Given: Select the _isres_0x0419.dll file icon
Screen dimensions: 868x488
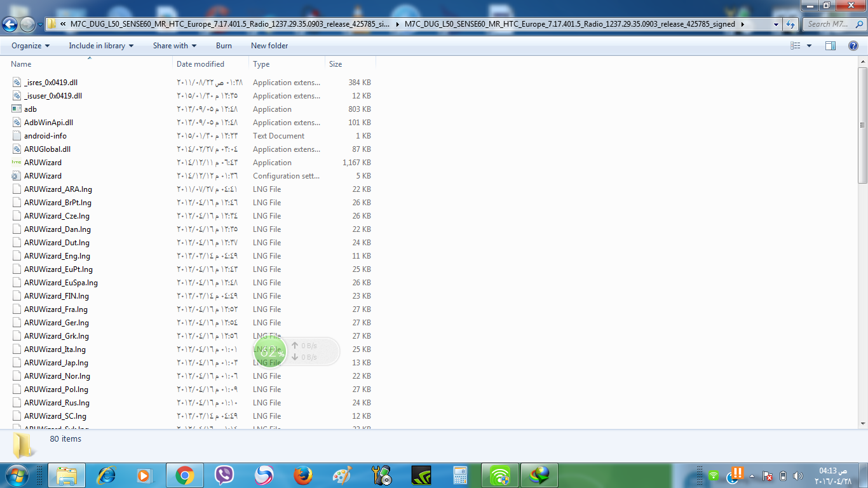Looking at the screenshot, I should pos(17,83).
